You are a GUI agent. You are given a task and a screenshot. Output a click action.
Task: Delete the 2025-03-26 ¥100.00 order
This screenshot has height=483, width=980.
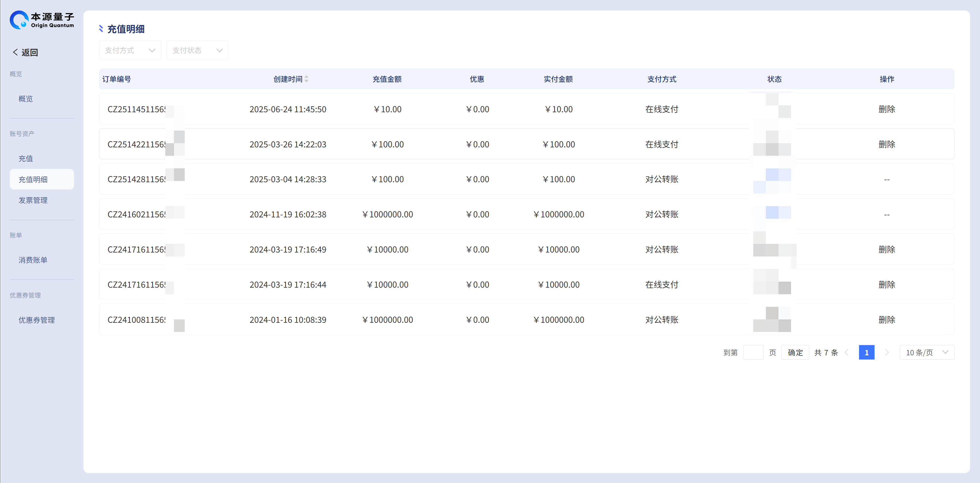[x=886, y=144]
